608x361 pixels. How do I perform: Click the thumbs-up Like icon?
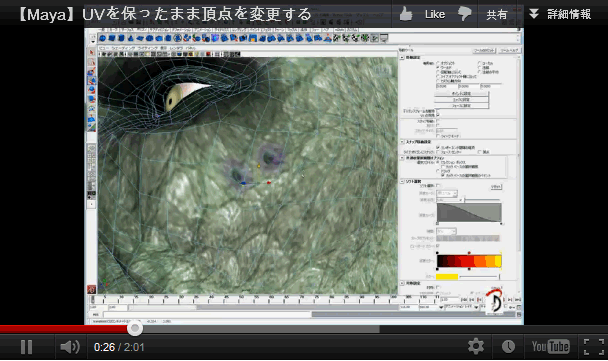coord(406,14)
